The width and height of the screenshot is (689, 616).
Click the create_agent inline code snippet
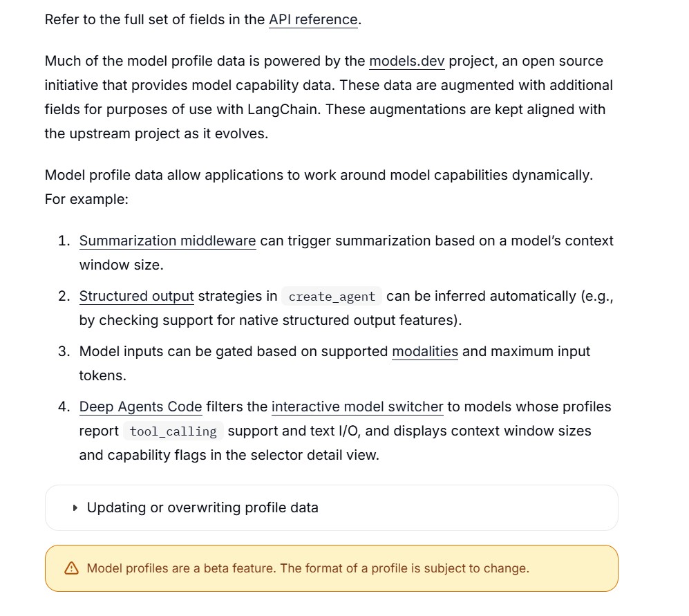(332, 297)
